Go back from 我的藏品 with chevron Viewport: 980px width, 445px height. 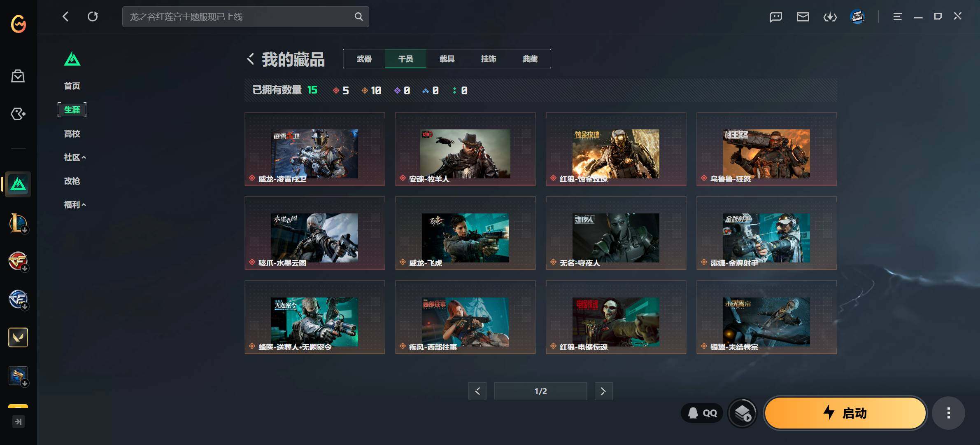(250, 59)
